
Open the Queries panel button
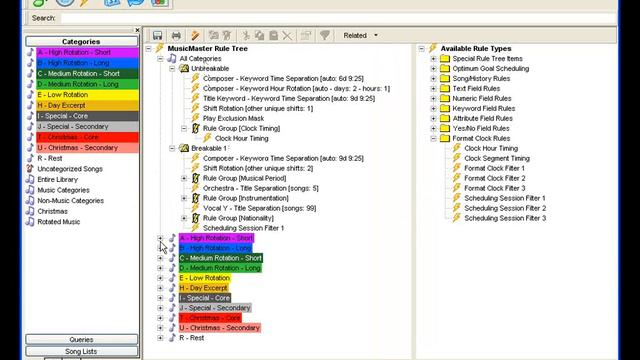(82, 340)
